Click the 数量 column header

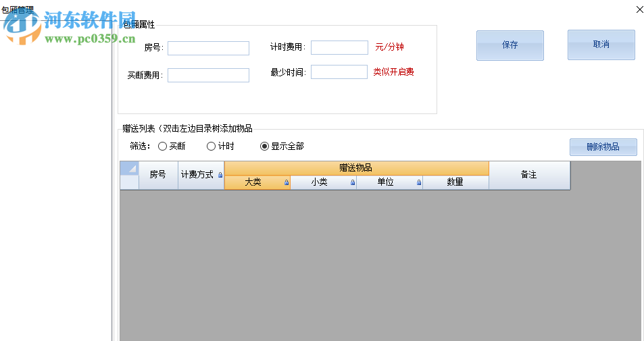[455, 182]
